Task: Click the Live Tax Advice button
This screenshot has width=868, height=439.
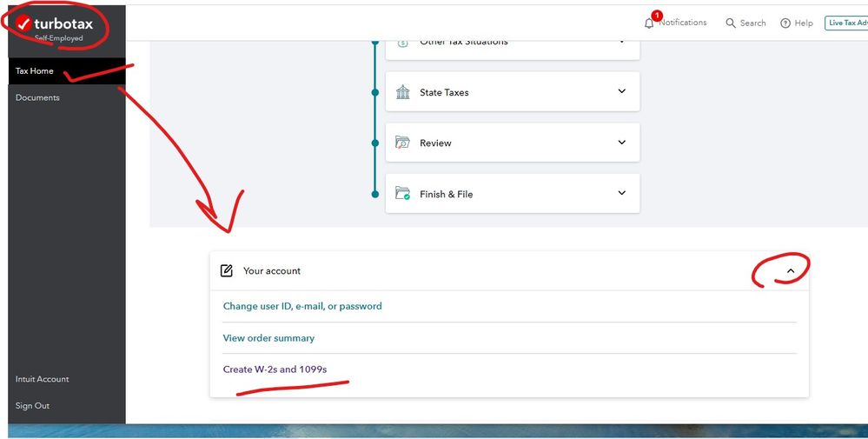Action: pos(846,23)
